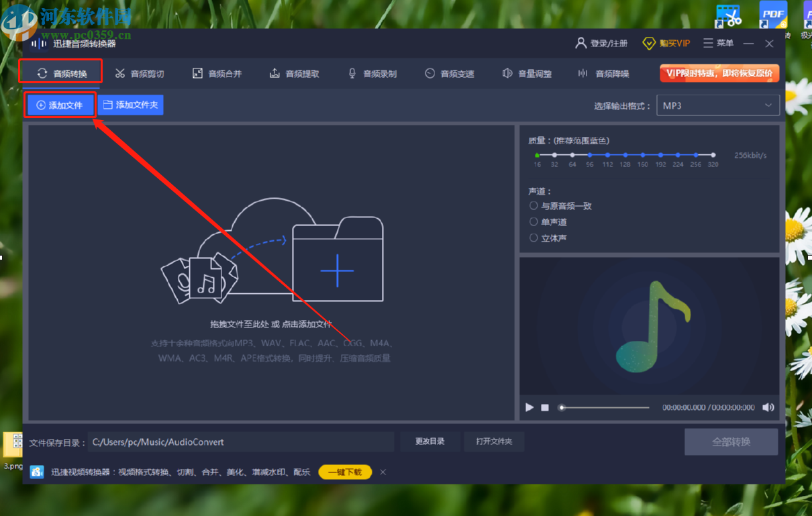
Task: Open the 音频录制 recording tab
Action: [x=372, y=73]
